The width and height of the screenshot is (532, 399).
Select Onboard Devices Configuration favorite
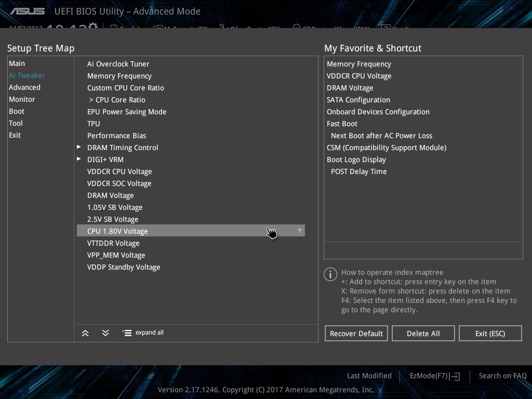coord(378,112)
